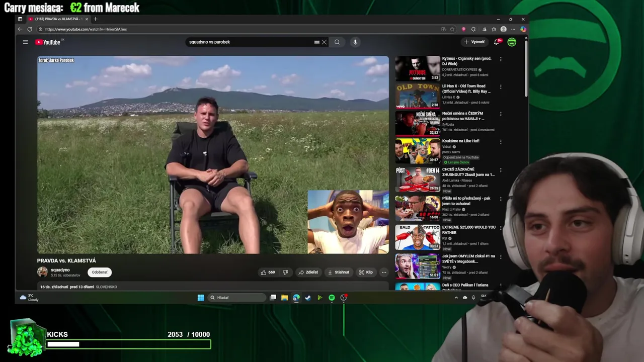
Task: Select the PRAVDA vs. KLAMSTVÁ browser tab
Action: pyautogui.click(x=58, y=19)
